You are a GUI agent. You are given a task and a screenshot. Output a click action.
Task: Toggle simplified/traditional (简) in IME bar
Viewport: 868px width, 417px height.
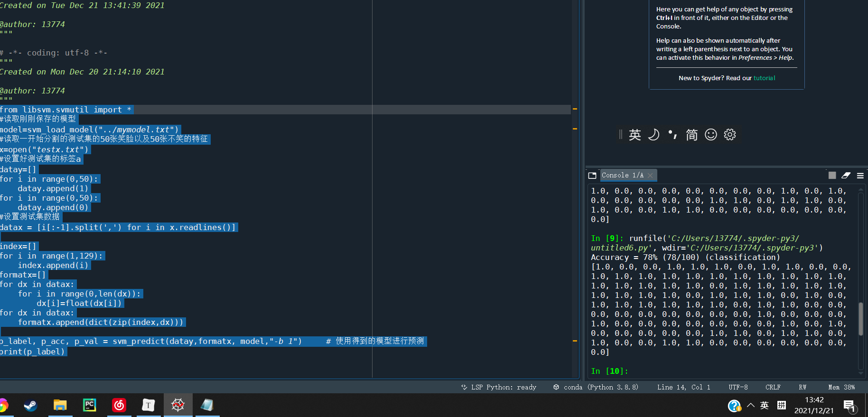coord(692,135)
